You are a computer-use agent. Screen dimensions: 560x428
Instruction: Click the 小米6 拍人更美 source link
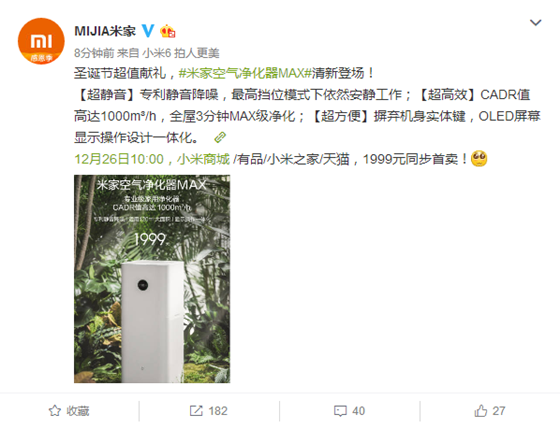point(181,53)
